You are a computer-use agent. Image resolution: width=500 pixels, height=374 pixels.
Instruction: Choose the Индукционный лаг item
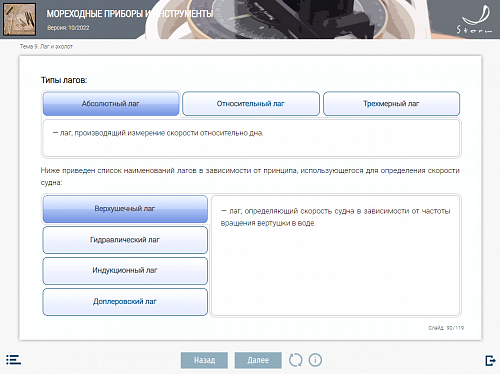125,270
